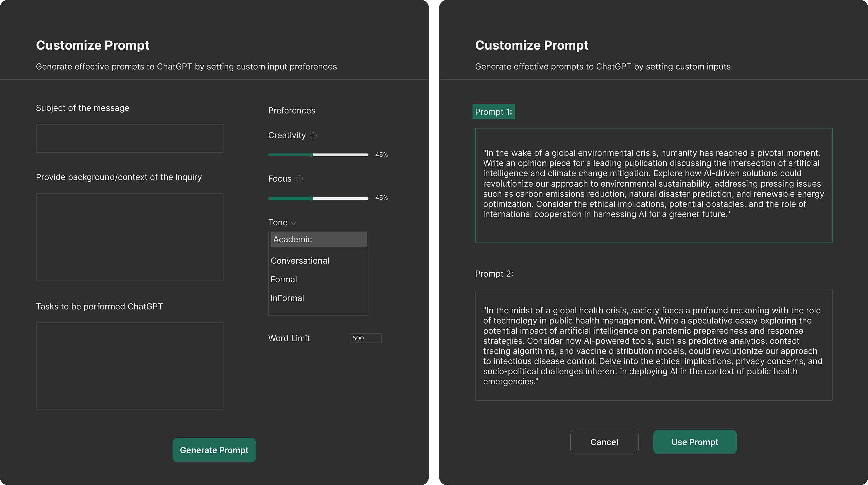Click the Word Limit input field
868x485 pixels.
click(x=364, y=338)
